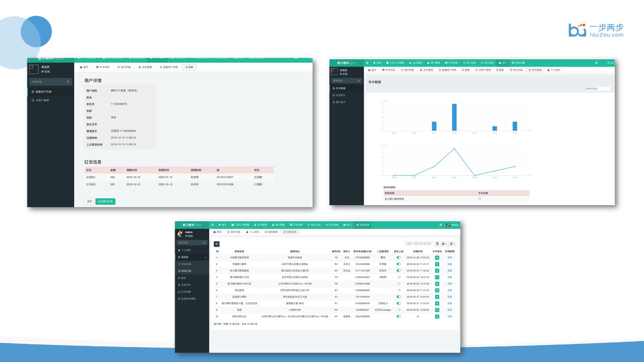Toggle online switch for hospital row 6
The image size is (644, 362).
[x=398, y=290]
